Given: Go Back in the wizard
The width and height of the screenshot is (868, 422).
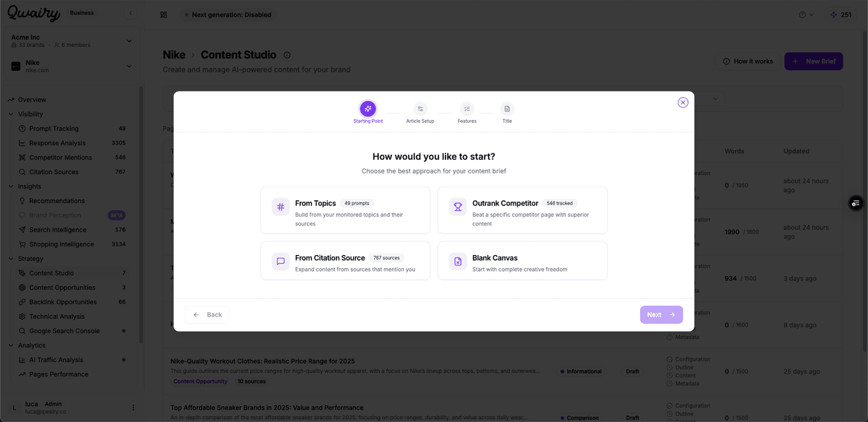Looking at the screenshot, I should [x=208, y=315].
